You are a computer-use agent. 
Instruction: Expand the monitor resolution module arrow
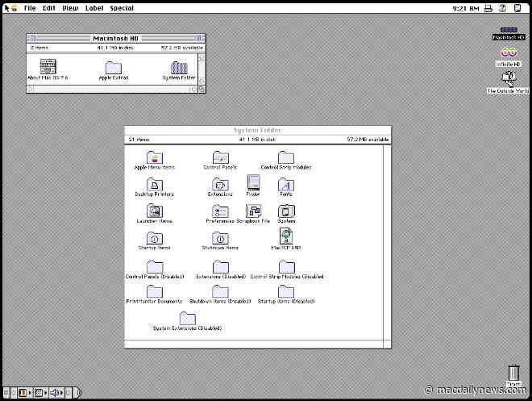pyautogui.click(x=45, y=393)
